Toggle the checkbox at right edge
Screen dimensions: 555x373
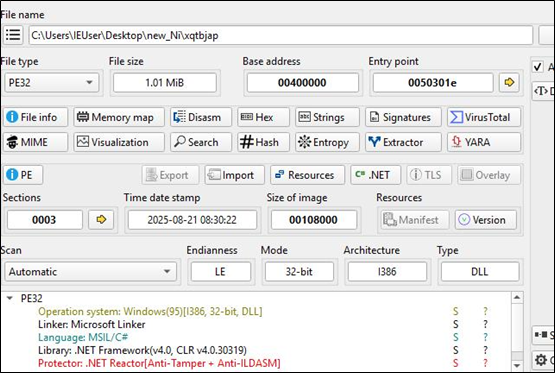538,67
